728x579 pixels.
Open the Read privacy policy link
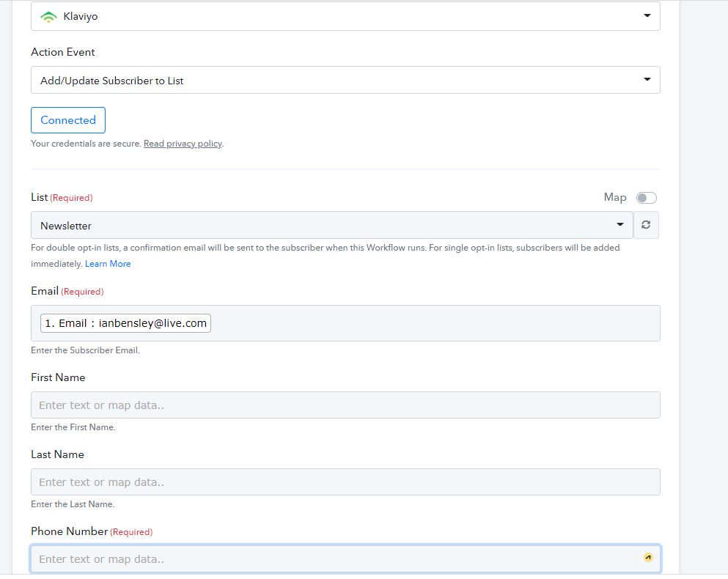[183, 144]
